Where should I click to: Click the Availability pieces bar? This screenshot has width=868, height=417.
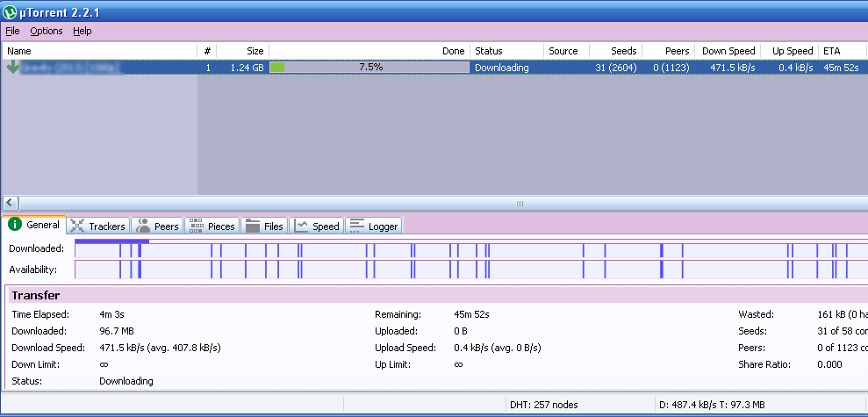click(x=471, y=270)
